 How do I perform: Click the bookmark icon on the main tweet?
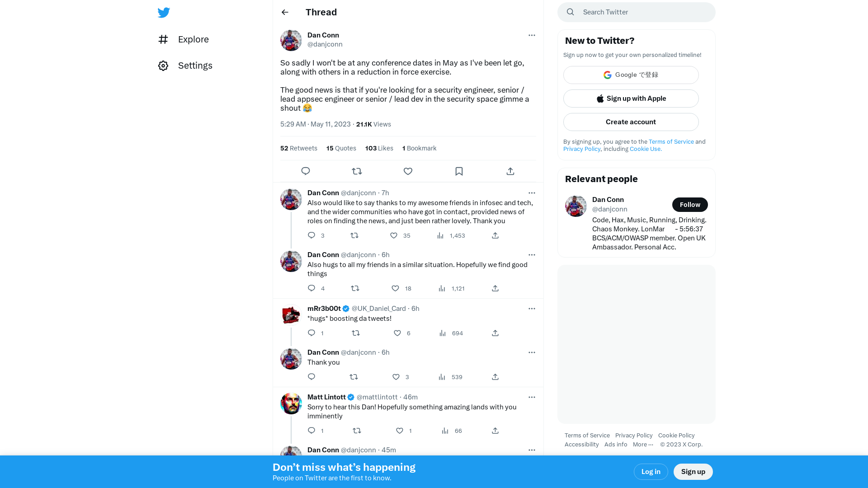click(459, 171)
